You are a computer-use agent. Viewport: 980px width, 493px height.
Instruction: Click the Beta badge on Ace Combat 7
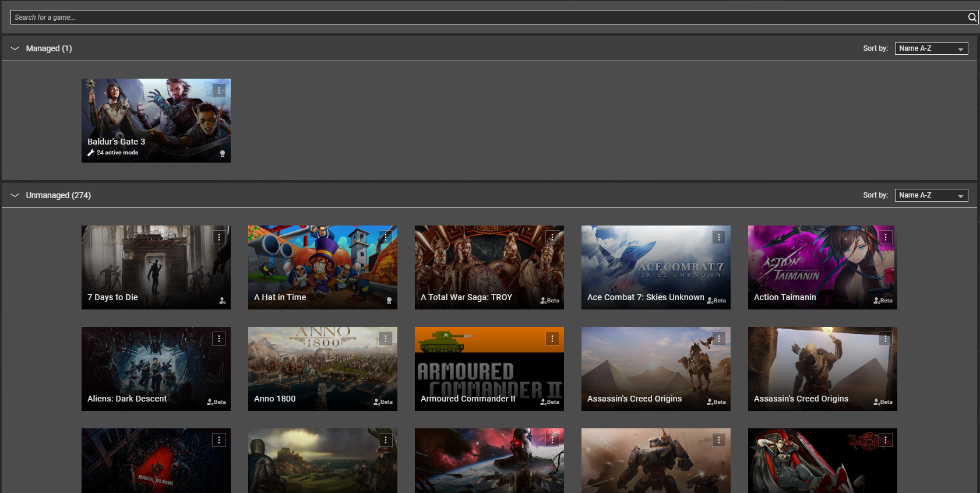point(717,301)
